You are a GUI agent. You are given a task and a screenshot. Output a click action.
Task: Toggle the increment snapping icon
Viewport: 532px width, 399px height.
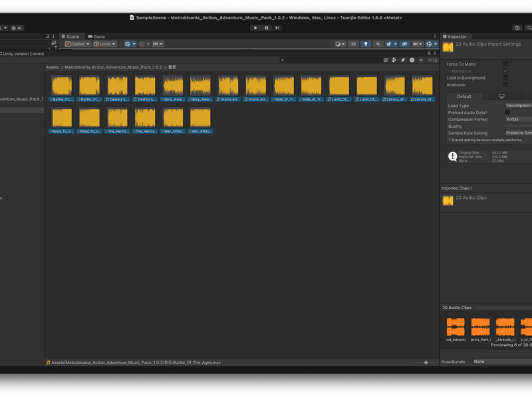tap(156, 44)
